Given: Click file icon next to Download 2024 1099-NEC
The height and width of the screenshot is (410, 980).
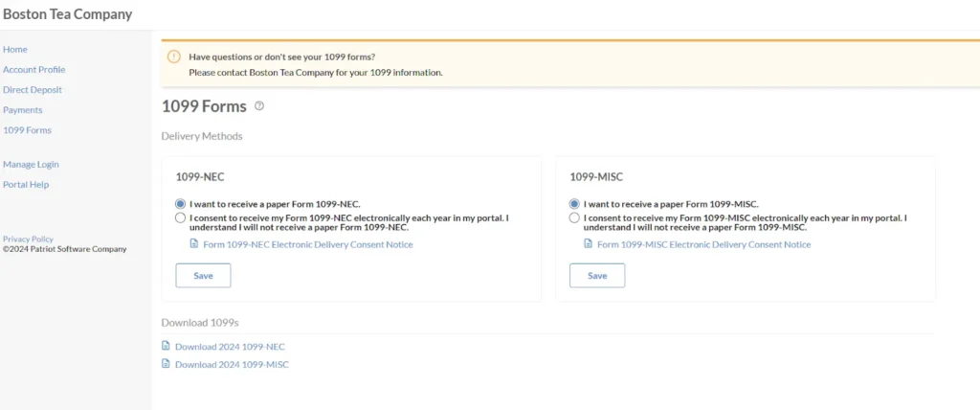Looking at the screenshot, I should [166, 346].
